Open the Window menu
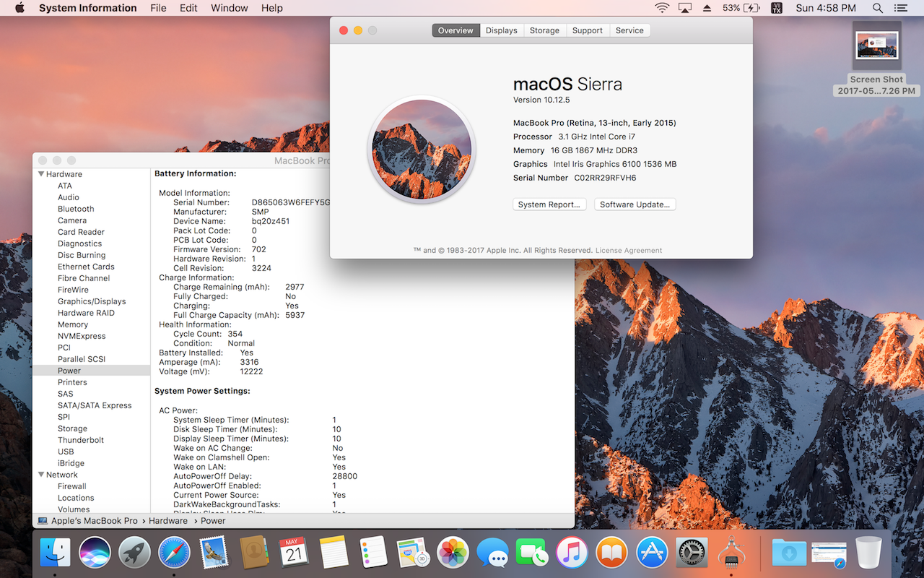Image resolution: width=924 pixels, height=578 pixels. 229,8
